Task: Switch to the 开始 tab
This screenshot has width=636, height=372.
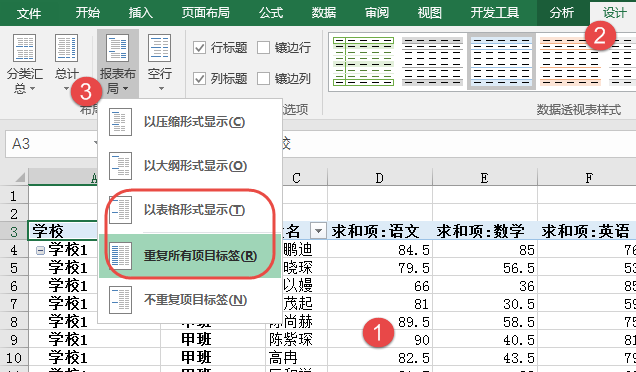Action: click(x=88, y=13)
